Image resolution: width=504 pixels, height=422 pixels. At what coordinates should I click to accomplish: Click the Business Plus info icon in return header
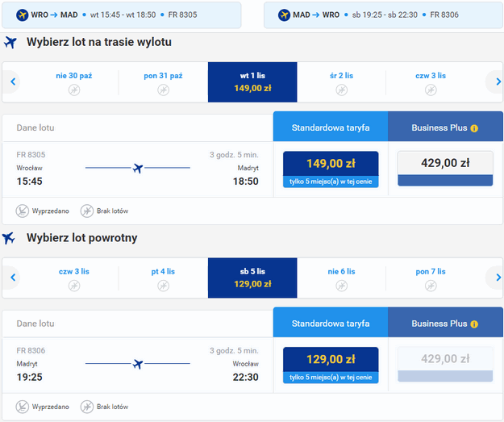(474, 324)
